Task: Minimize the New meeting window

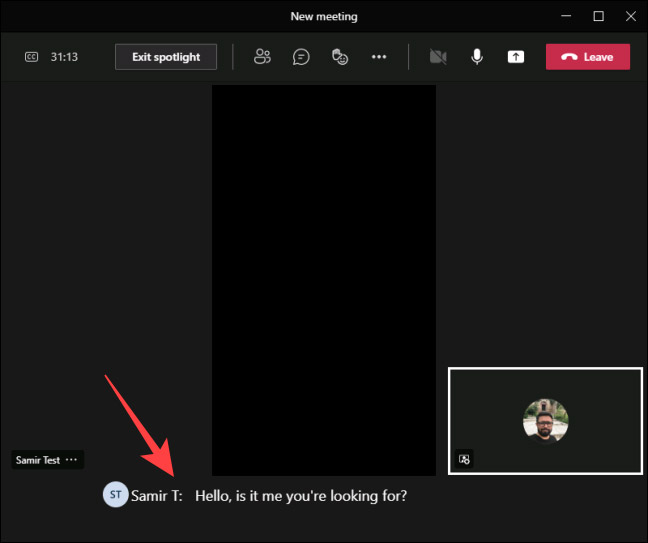Action: [x=569, y=16]
